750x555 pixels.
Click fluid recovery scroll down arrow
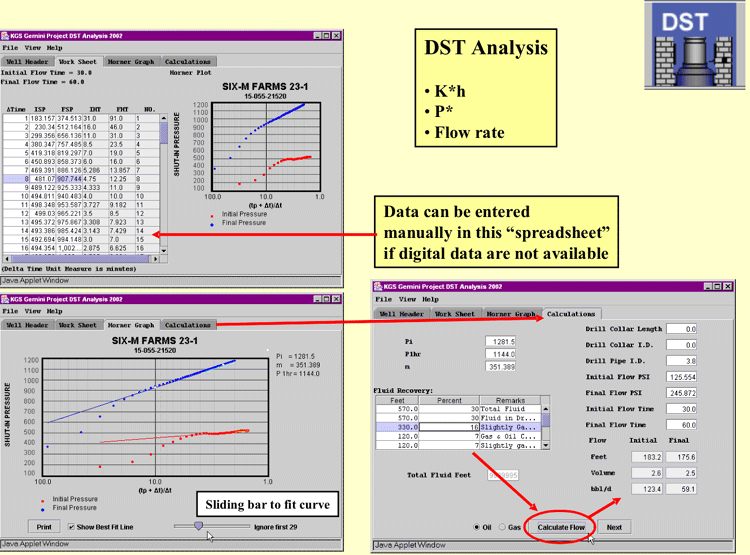(545, 445)
